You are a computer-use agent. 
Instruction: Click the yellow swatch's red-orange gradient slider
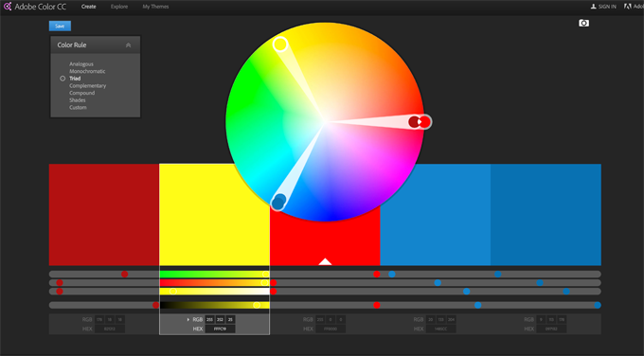coord(214,283)
